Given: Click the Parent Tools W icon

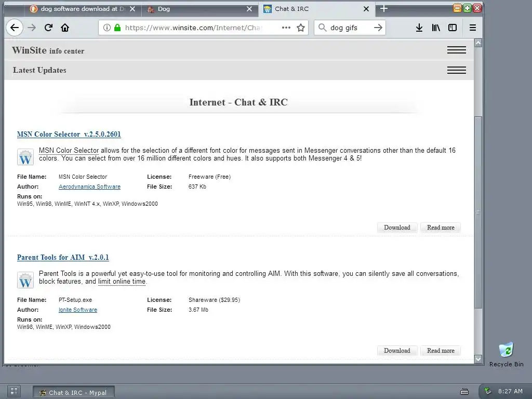Looking at the screenshot, I should 25,280.
